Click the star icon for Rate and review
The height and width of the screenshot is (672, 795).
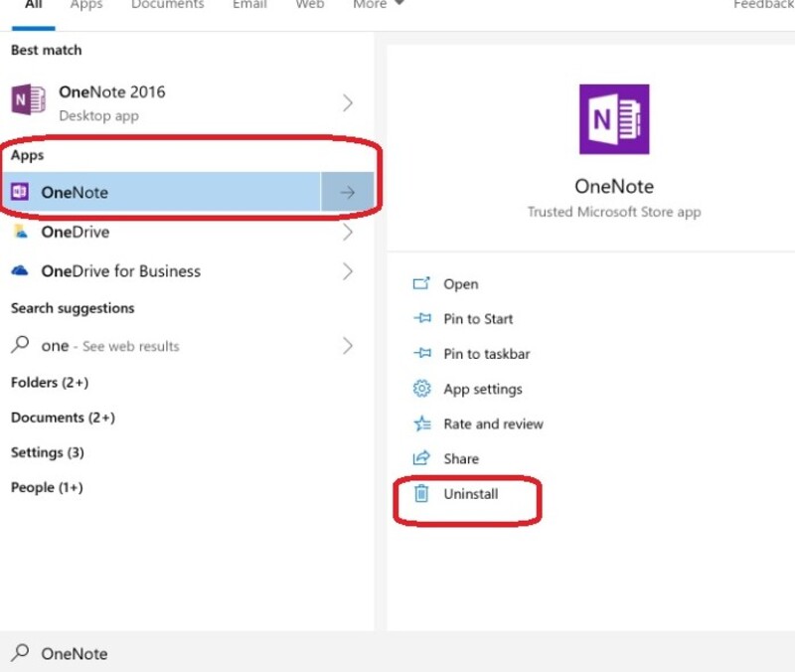(421, 422)
